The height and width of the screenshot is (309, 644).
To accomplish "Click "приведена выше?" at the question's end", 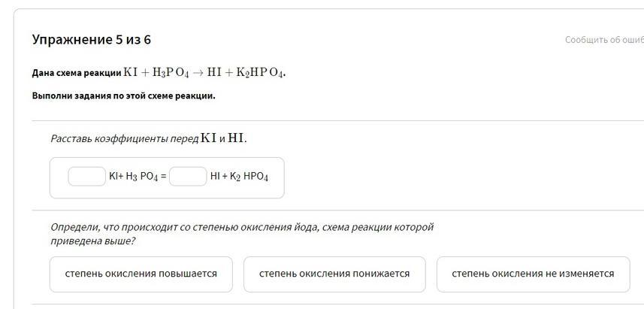I will [x=92, y=241].
